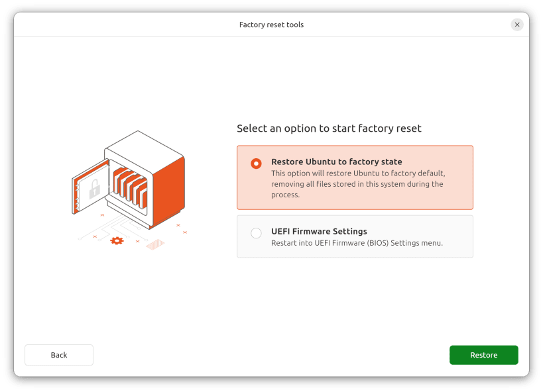The width and height of the screenshot is (543, 392).
Task: Click the 'Restore Ubuntu to factory state' title text
Action: 336,162
